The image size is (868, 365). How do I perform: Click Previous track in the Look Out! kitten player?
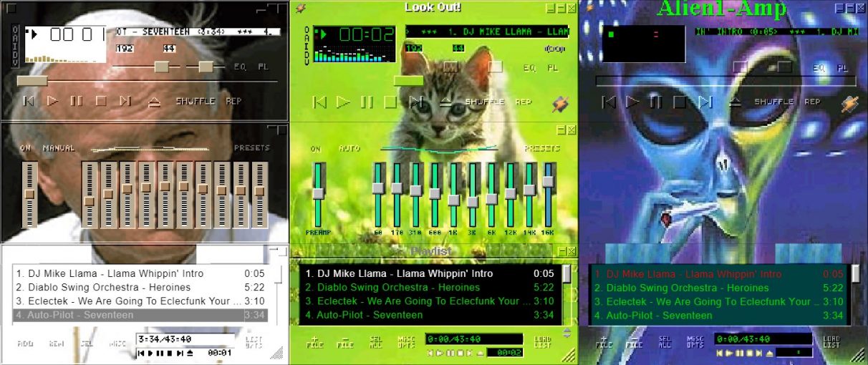319,102
